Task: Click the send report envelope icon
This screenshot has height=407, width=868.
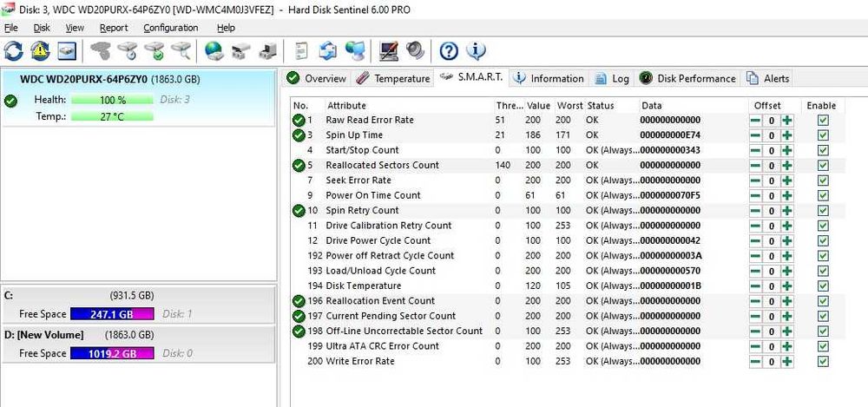Action: coord(328,51)
